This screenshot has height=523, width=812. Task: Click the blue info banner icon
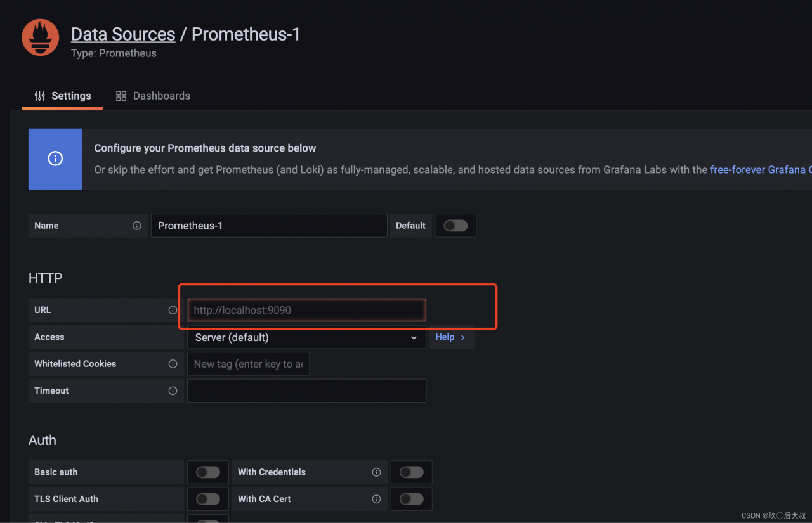(55, 159)
